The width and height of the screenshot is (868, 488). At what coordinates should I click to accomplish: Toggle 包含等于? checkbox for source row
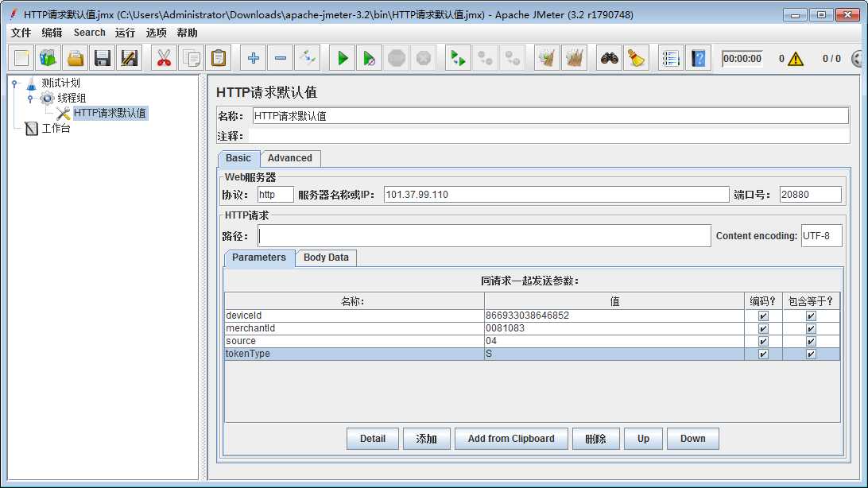811,342
